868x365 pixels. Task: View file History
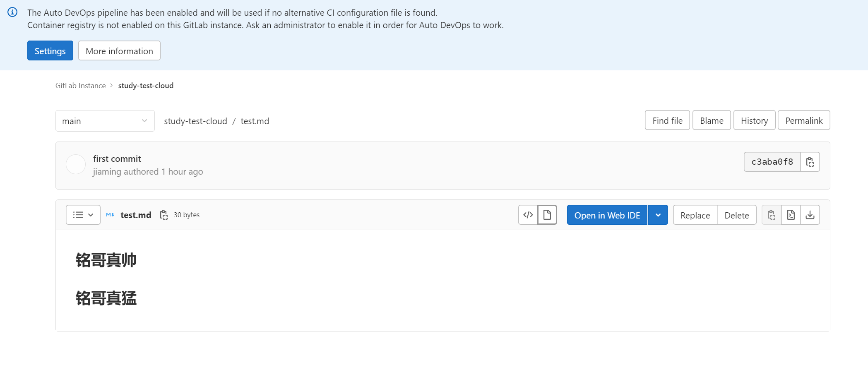[x=754, y=120]
